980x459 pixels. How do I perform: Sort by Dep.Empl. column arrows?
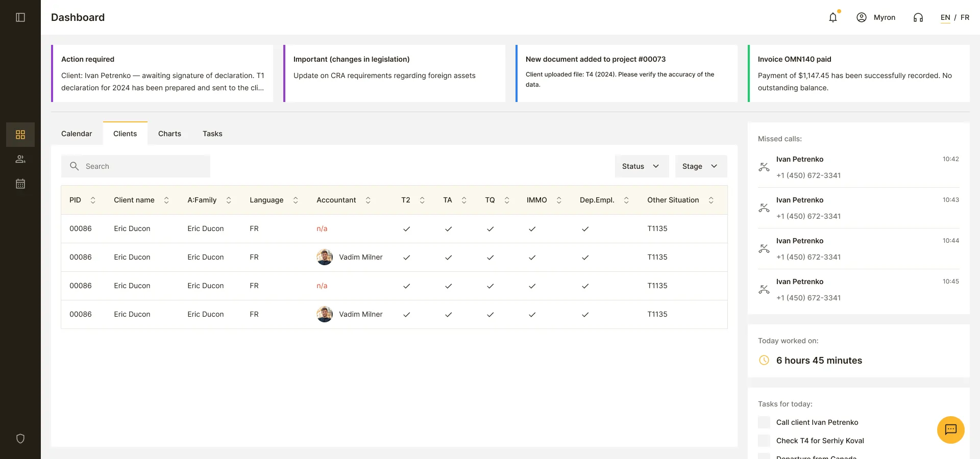click(x=626, y=200)
